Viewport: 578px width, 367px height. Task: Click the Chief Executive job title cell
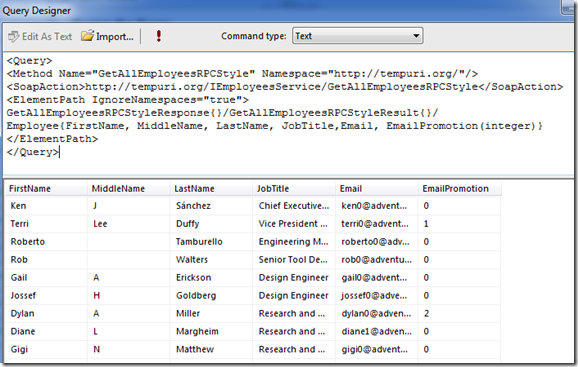tap(294, 206)
